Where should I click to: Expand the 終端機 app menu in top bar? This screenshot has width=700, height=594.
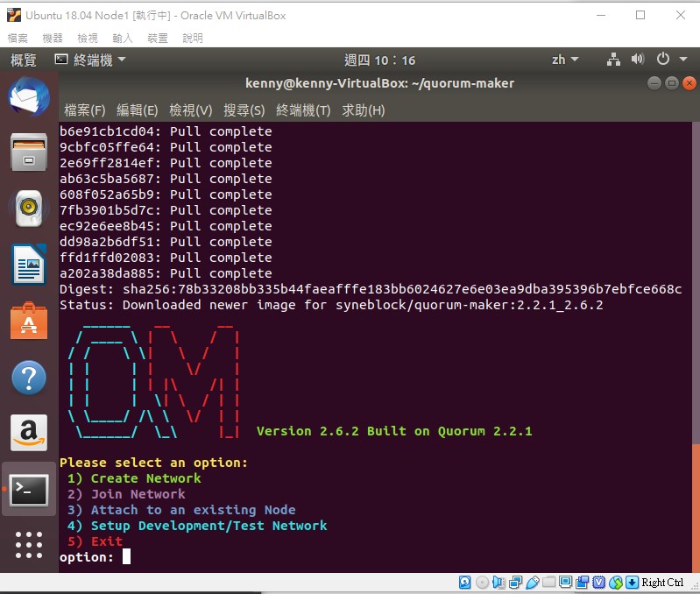coord(90,60)
